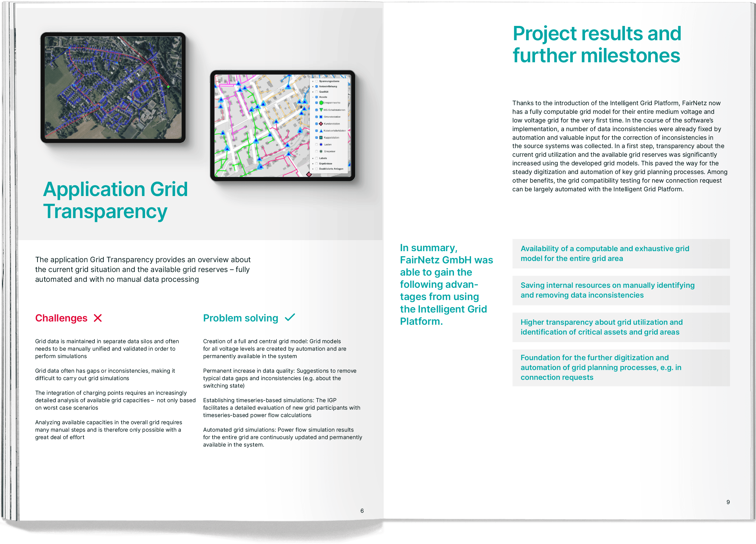This screenshot has width=756, height=544.
Task: Expand the Netzeinfärbung group
Action: [313, 87]
